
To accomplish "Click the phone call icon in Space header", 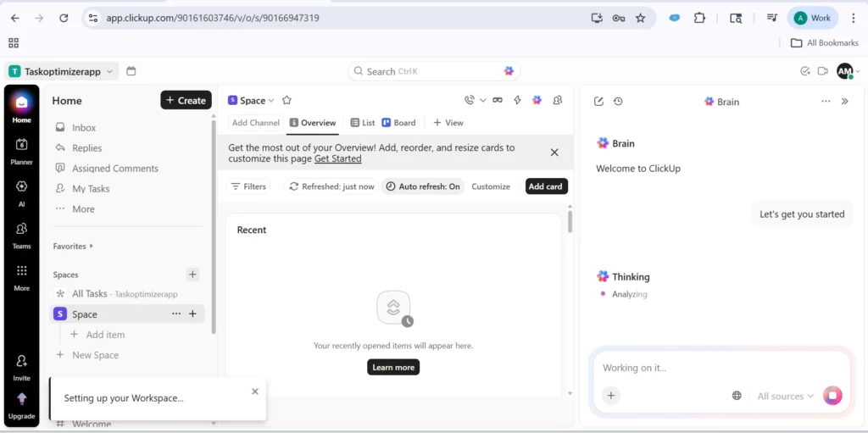I will point(470,100).
